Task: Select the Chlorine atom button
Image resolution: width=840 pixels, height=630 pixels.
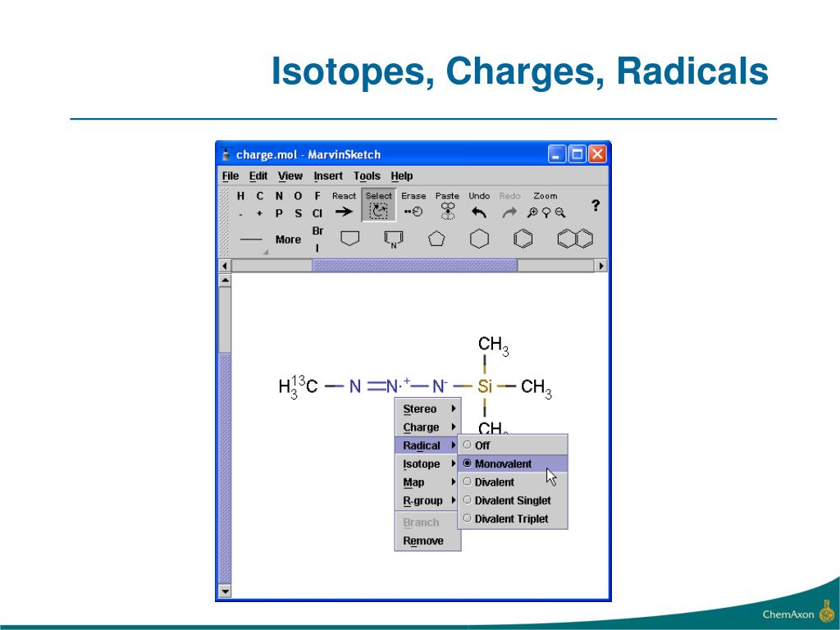Action: [317, 213]
